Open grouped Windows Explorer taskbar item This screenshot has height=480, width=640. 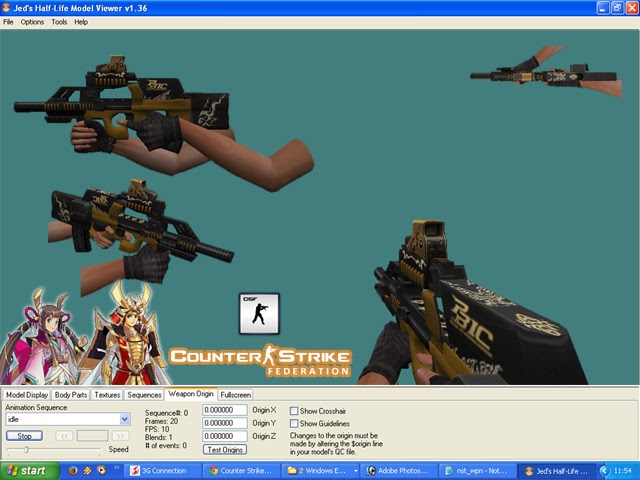tap(320, 471)
